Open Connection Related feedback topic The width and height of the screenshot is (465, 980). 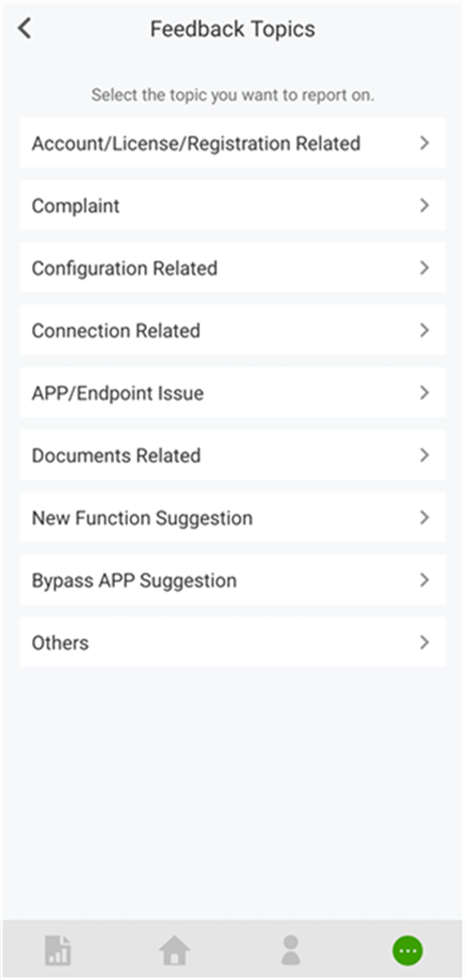[x=232, y=330]
